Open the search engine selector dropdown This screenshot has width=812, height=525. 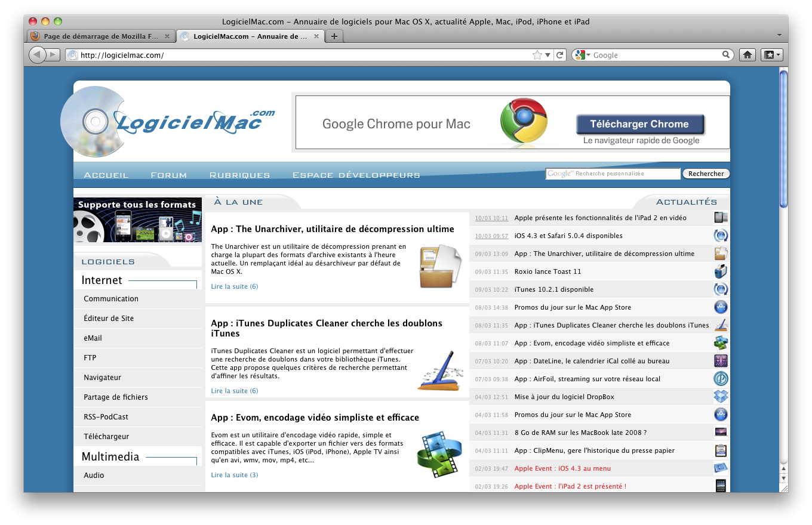(582, 55)
